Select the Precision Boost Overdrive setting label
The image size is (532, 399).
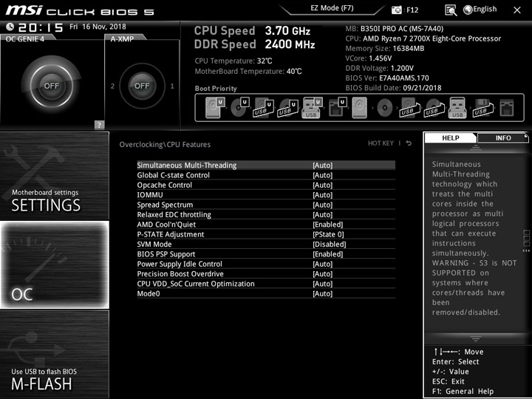180,273
